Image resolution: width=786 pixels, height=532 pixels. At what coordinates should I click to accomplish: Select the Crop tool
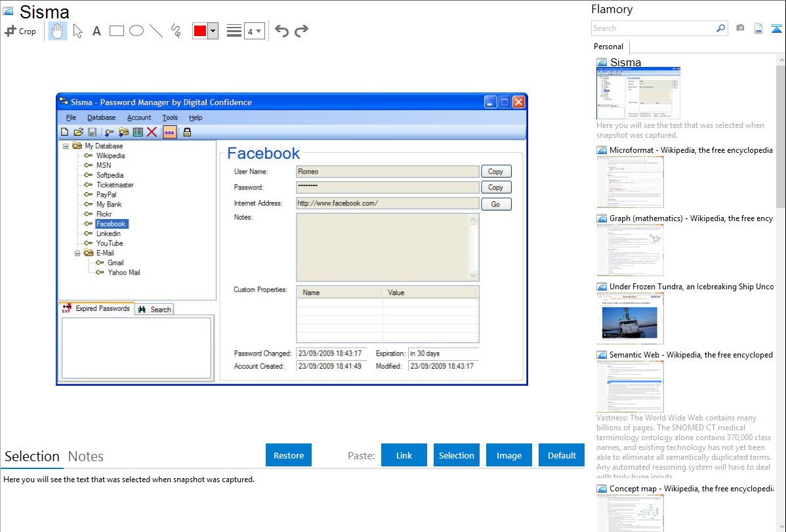tap(20, 31)
